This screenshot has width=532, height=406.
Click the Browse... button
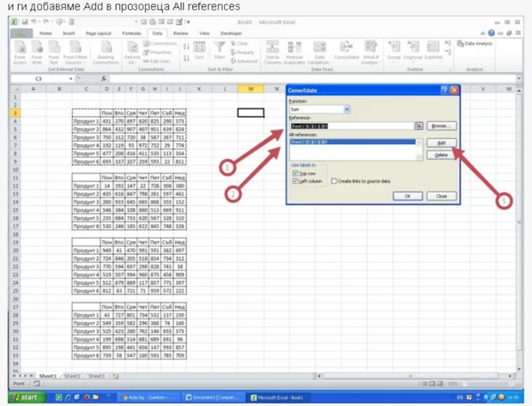point(440,126)
